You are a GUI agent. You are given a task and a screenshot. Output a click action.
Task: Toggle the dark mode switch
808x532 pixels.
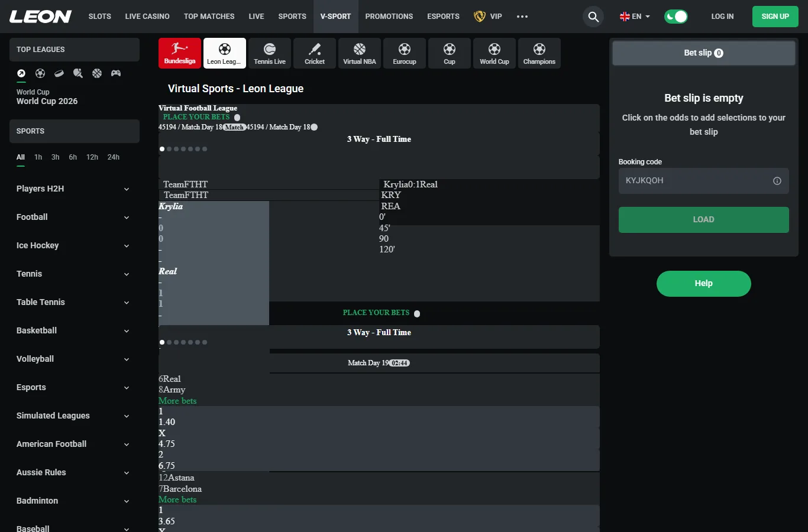[x=676, y=17]
